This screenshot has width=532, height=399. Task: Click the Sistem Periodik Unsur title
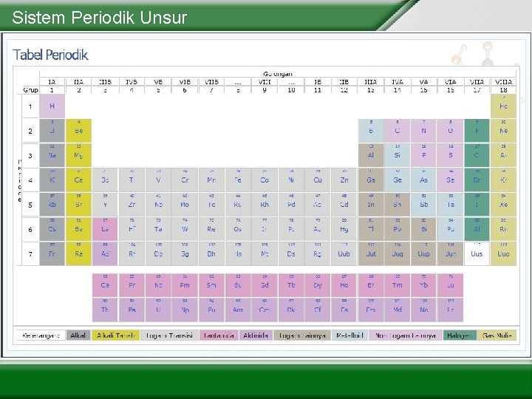tap(100, 18)
